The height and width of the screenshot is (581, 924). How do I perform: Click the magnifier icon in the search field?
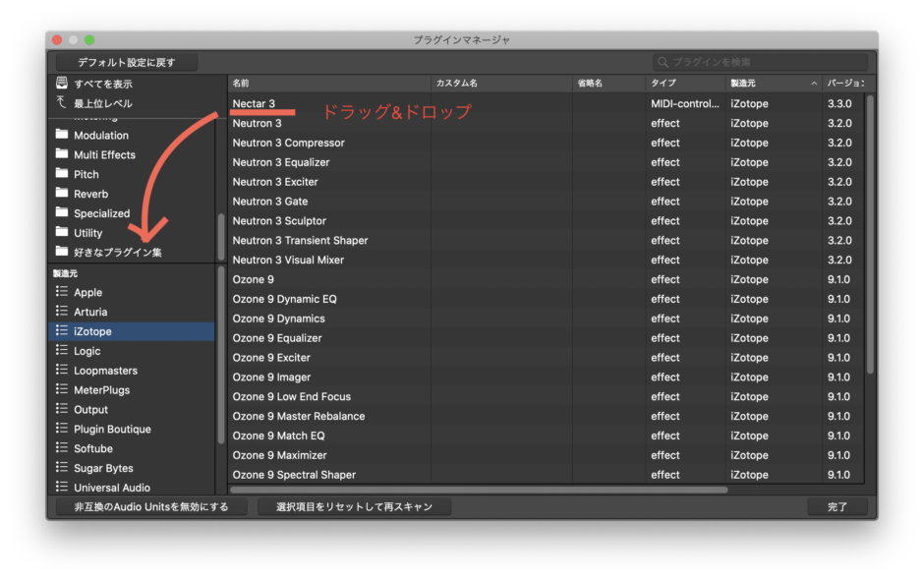tap(662, 60)
